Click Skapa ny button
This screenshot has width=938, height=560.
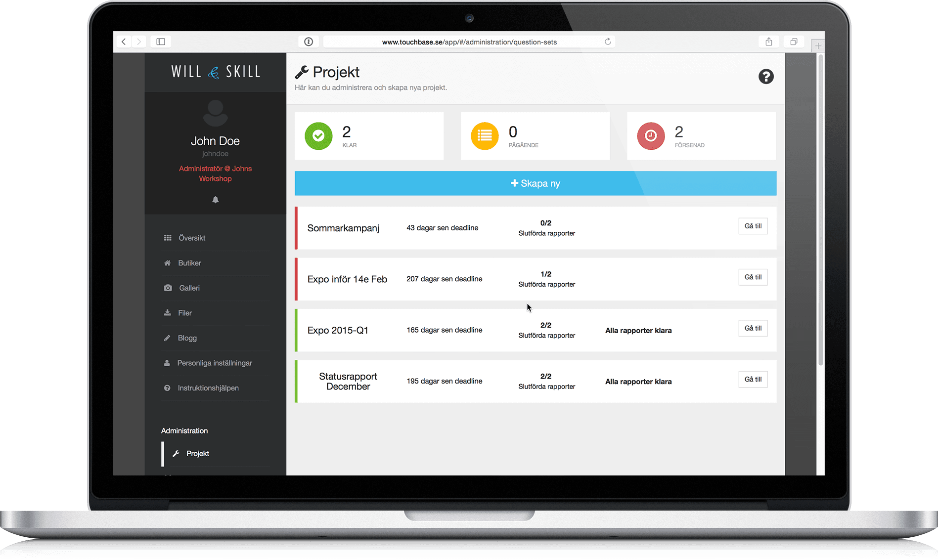coord(536,183)
